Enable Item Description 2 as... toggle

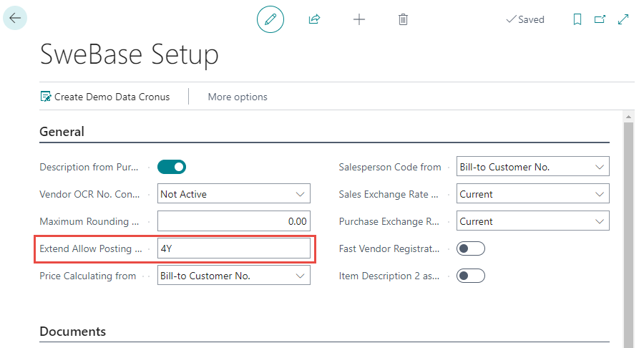(471, 276)
